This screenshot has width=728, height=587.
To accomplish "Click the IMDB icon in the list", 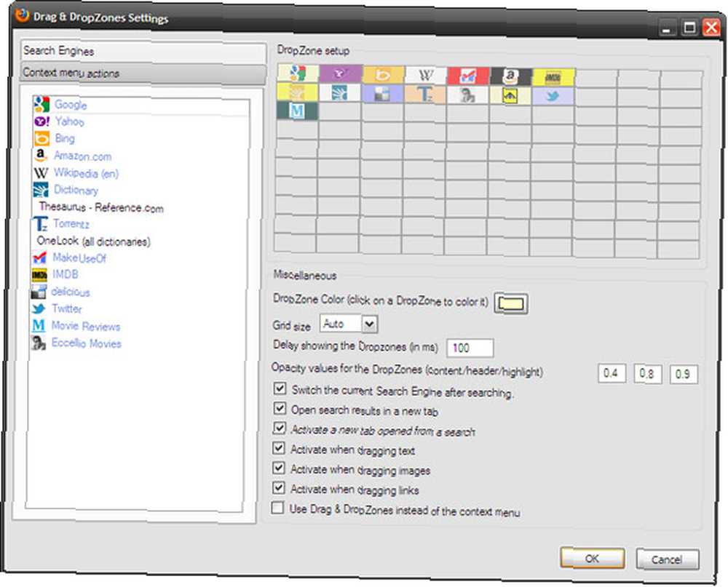I will (x=39, y=275).
